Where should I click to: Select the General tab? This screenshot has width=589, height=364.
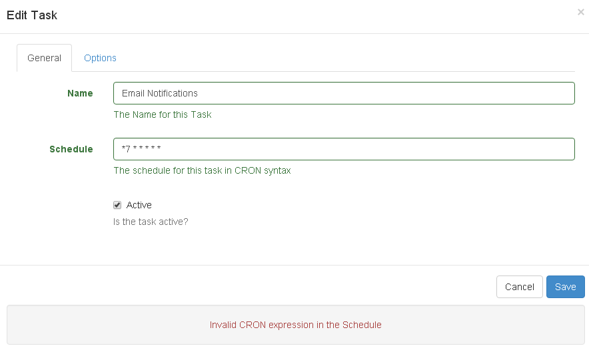pos(45,58)
